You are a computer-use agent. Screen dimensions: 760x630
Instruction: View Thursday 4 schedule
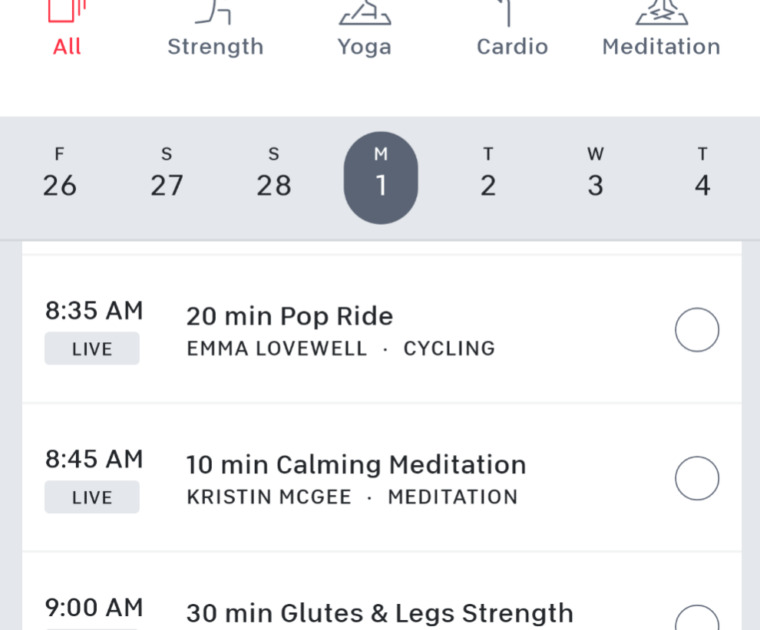pos(702,173)
